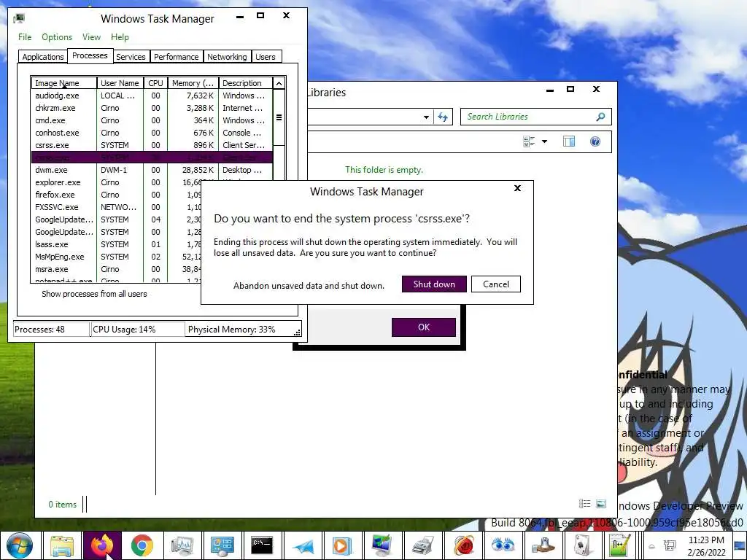Sort by the Description column header
Image resolution: width=747 pixels, height=560 pixels.
(x=245, y=83)
